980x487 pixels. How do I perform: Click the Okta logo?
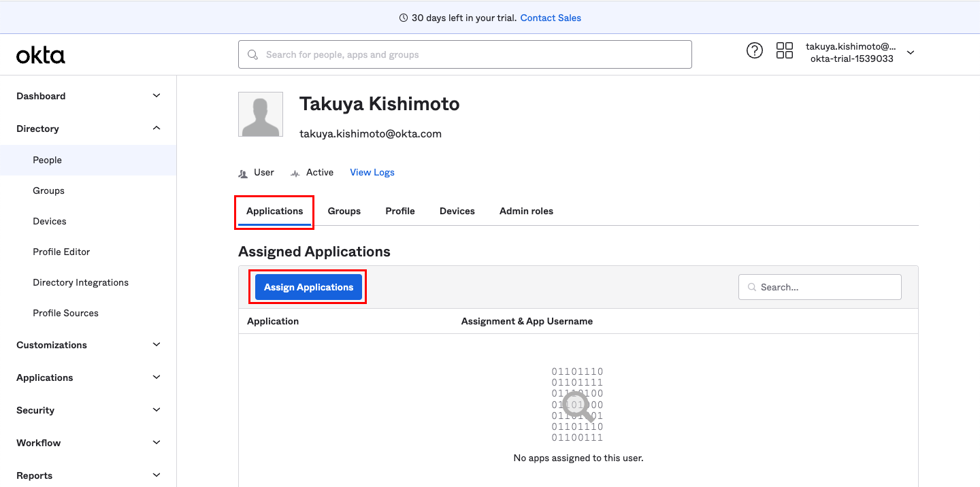coord(41,55)
